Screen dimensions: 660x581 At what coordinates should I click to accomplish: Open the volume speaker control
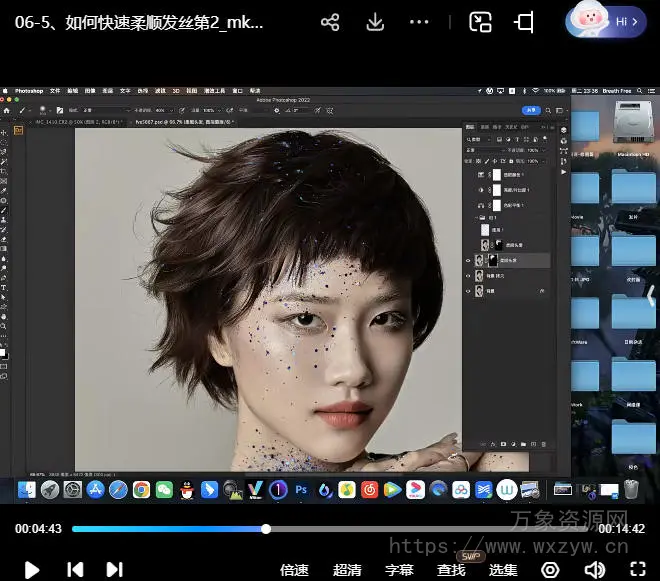tap(594, 569)
